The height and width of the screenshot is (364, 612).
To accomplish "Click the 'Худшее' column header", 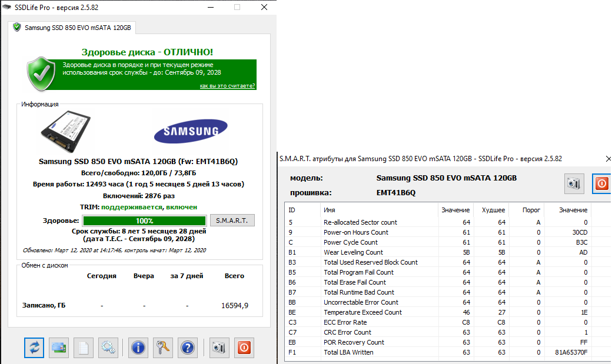I will click(x=491, y=210).
